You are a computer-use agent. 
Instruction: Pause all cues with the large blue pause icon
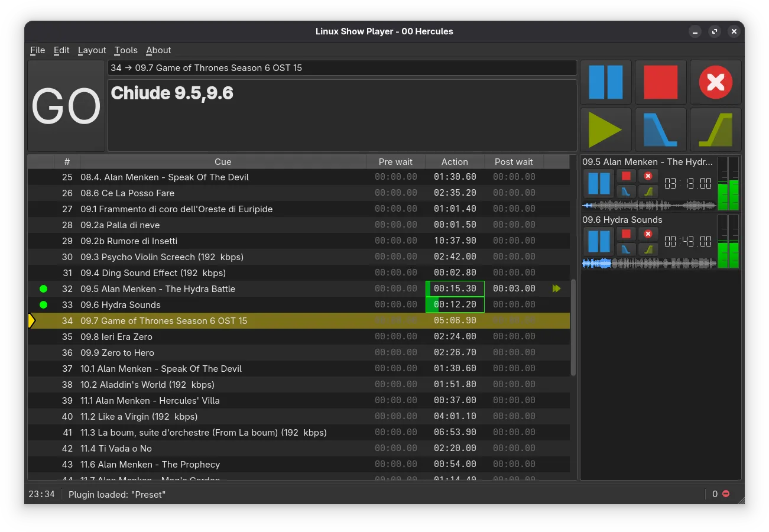coord(606,82)
